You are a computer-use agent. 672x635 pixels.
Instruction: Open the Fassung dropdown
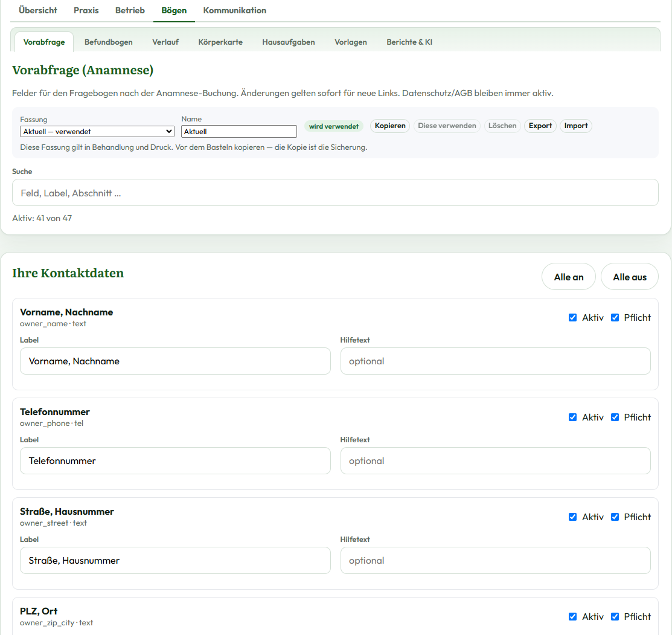point(97,132)
